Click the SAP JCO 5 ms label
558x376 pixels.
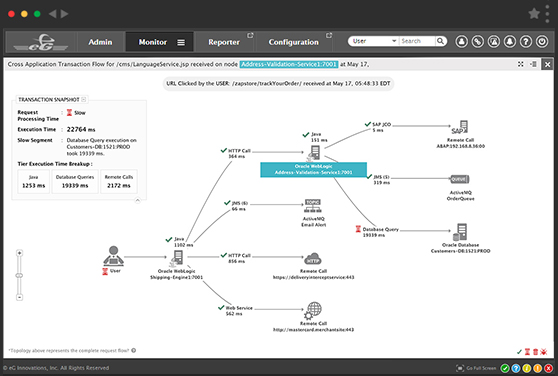pos(378,127)
